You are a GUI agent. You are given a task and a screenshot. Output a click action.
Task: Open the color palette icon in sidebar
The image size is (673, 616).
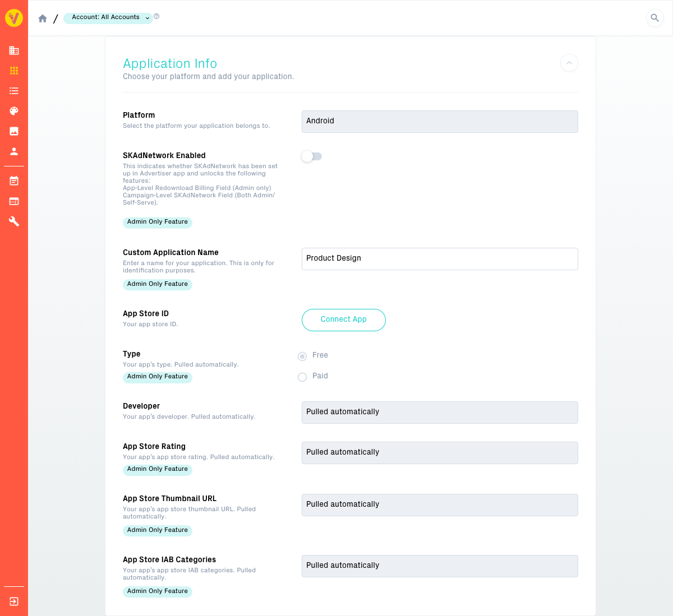click(14, 111)
